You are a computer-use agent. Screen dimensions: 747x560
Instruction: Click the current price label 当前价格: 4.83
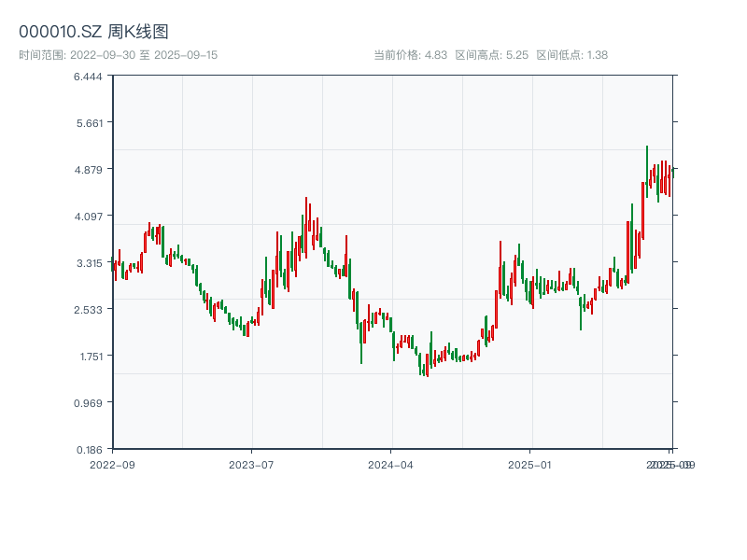tap(410, 55)
